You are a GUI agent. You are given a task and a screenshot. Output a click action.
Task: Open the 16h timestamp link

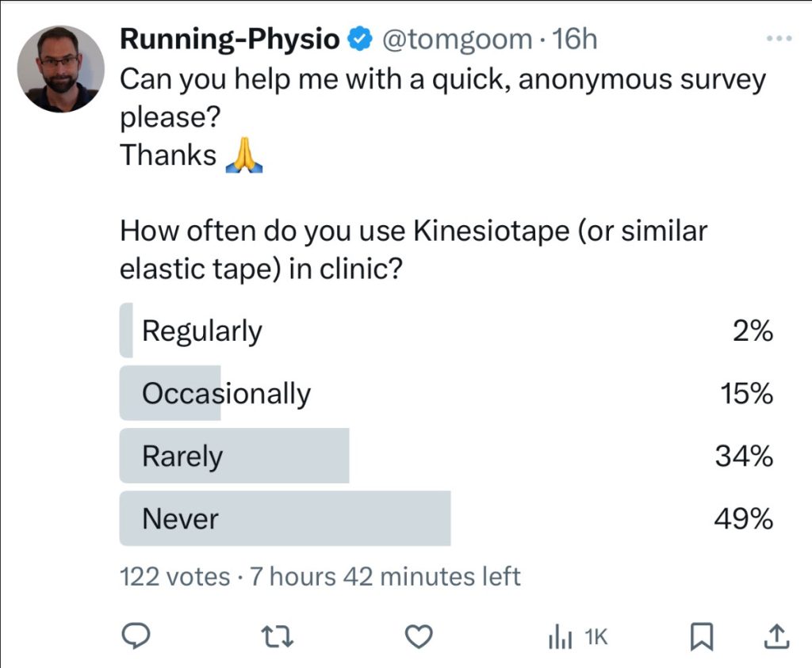pyautogui.click(x=575, y=40)
